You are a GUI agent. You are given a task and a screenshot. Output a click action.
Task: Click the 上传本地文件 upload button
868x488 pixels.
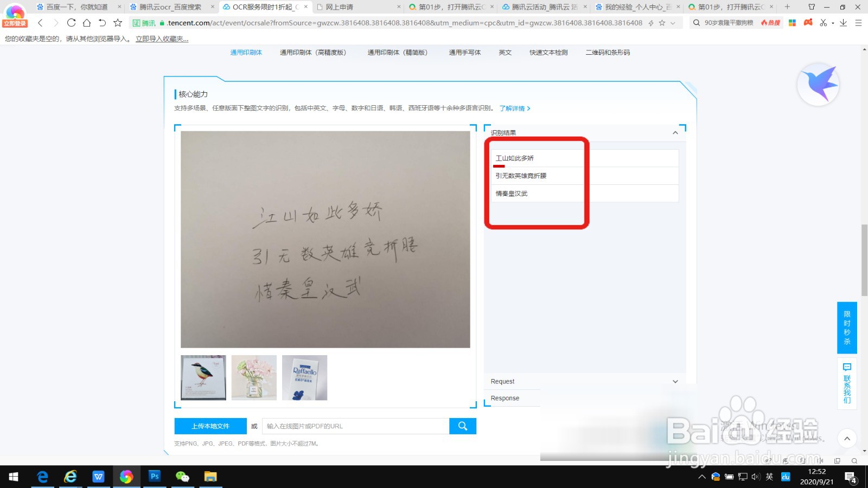(209, 426)
